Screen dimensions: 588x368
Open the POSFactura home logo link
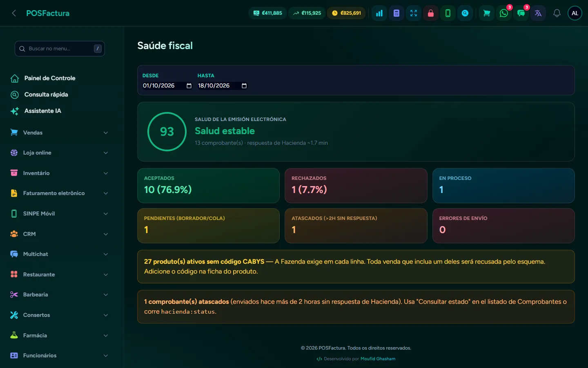coord(48,13)
